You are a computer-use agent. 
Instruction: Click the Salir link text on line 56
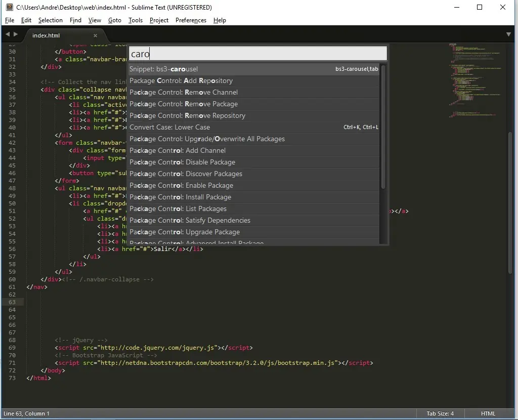click(162, 249)
